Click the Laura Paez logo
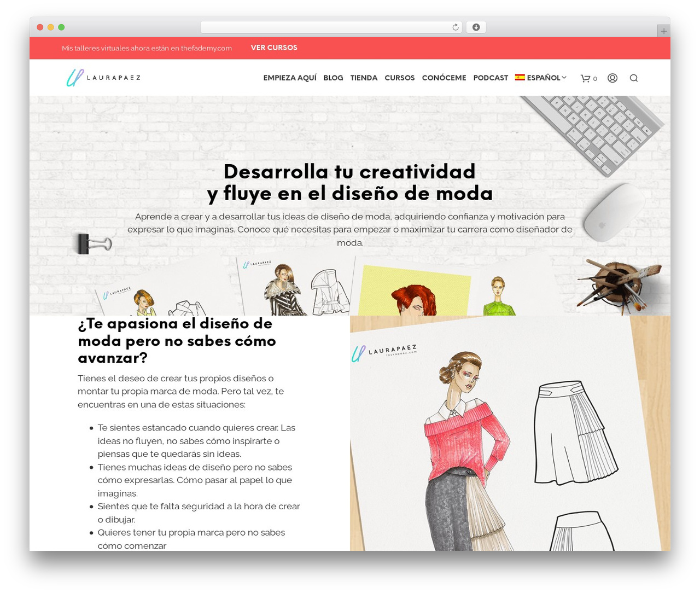700x593 pixels. pyautogui.click(x=103, y=78)
